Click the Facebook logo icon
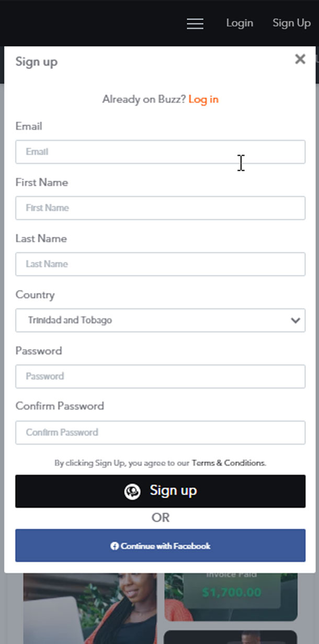This screenshot has height=644, width=319. pyautogui.click(x=115, y=546)
